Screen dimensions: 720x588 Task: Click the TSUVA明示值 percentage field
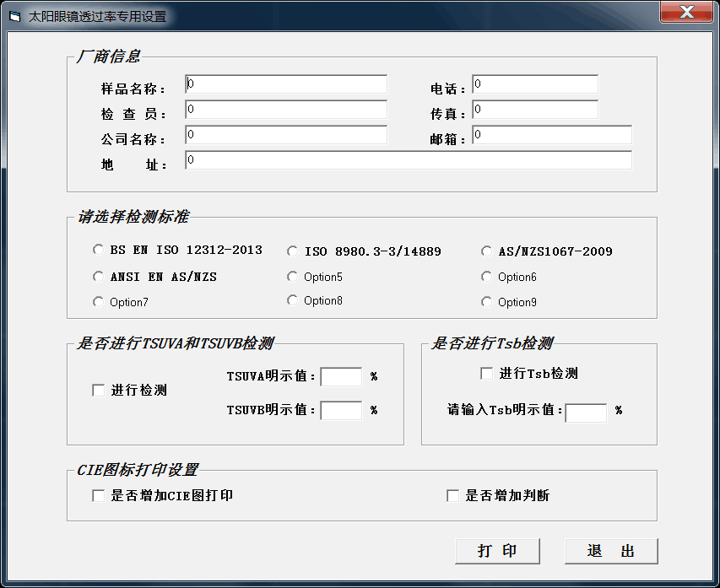click(341, 377)
